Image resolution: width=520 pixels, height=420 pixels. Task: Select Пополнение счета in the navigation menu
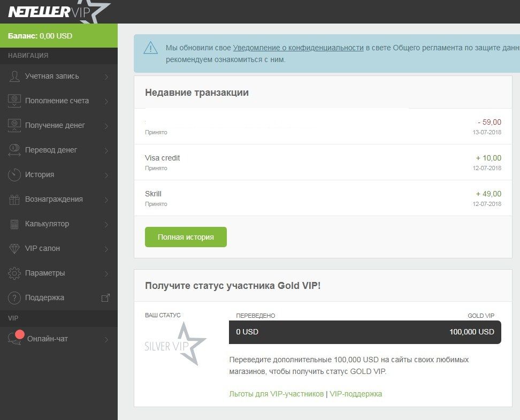click(56, 101)
